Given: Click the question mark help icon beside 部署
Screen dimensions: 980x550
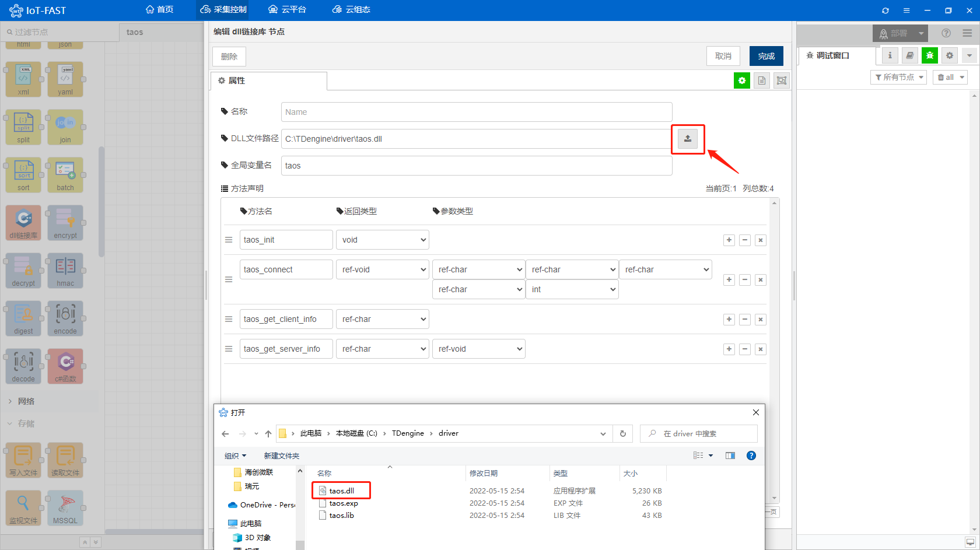Looking at the screenshot, I should coord(946,33).
